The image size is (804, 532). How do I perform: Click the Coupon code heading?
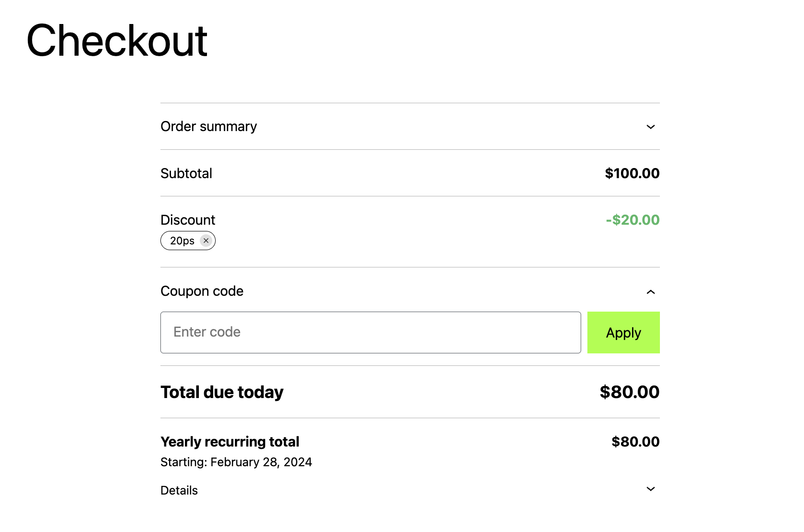pyautogui.click(x=202, y=291)
